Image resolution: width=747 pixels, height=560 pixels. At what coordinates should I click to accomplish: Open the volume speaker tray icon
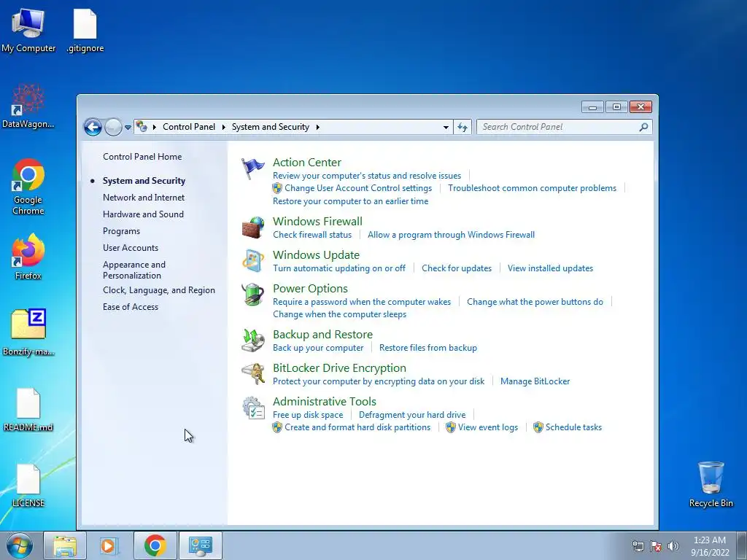click(673, 546)
